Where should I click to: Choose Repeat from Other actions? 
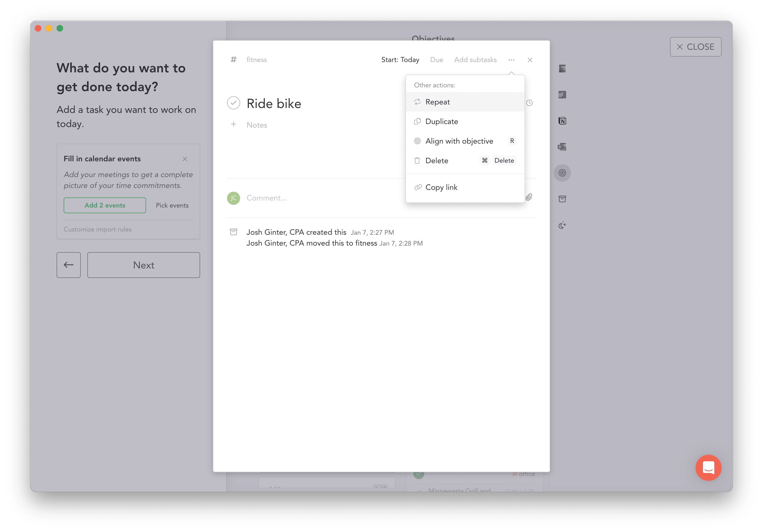[465, 102]
